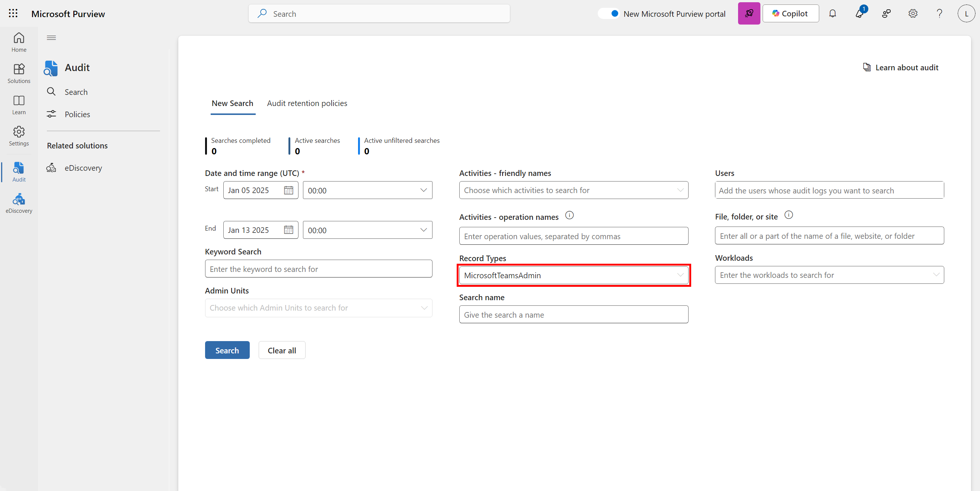Open Record Types MicrosoftTeamsAdmin dropdown

pos(574,275)
